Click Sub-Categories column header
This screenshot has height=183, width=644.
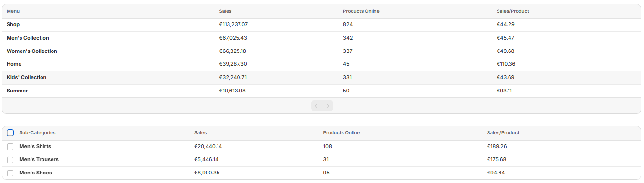pos(37,133)
